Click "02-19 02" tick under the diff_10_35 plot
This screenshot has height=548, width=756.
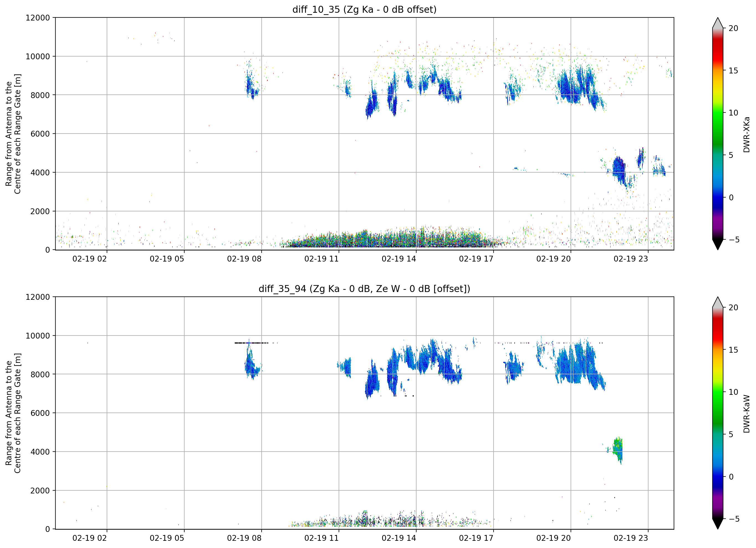tap(90, 259)
